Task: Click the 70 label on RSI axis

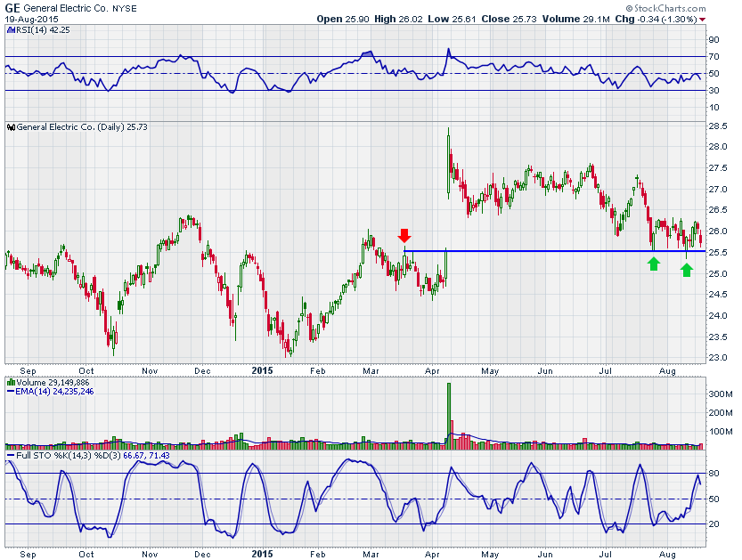Action: (713, 57)
